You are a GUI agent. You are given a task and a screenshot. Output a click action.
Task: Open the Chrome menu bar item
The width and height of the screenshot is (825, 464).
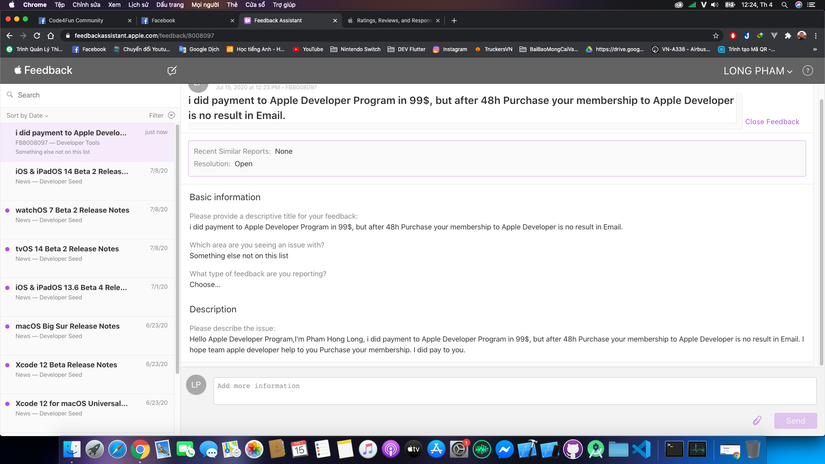tap(35, 5)
